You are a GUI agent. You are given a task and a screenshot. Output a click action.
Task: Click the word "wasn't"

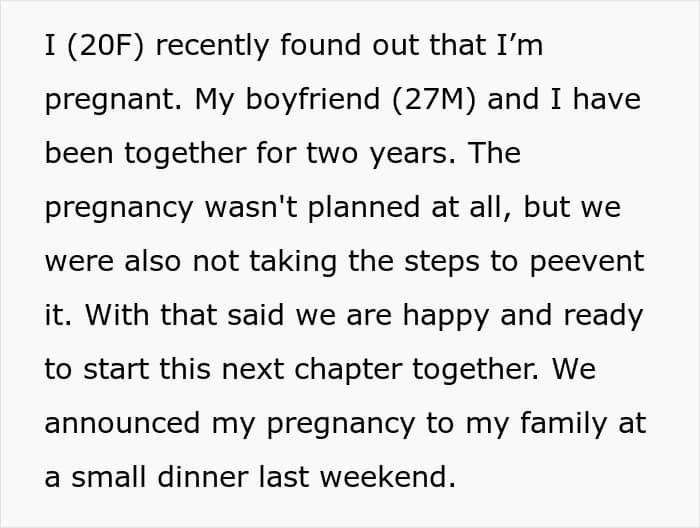pyautogui.click(x=251, y=208)
